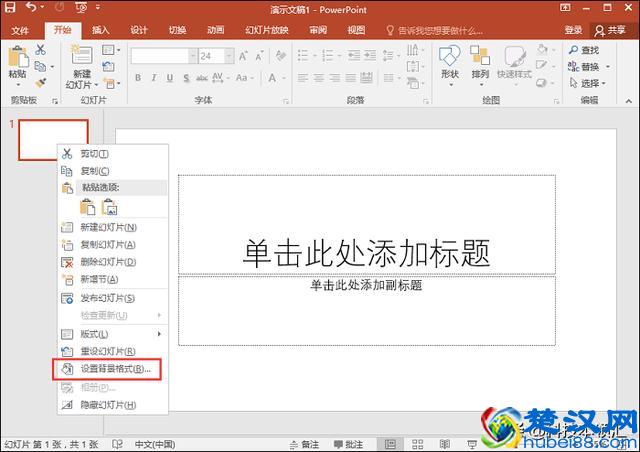Toggle Bold formatting
Image resolution: width=640 pixels, height=452 pixels.
point(138,78)
